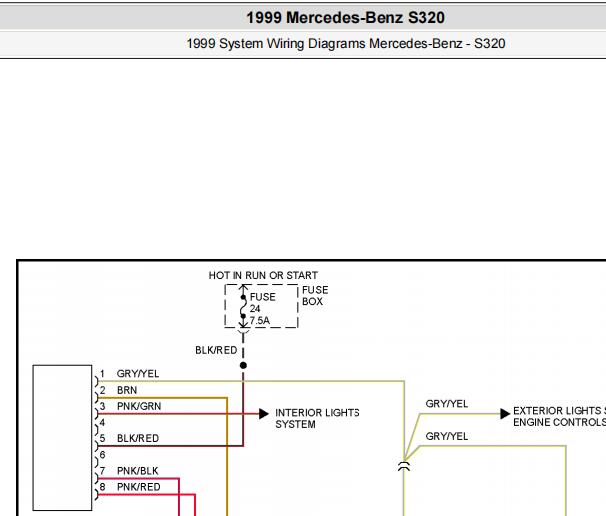Click the Exterior Lights arrowhead

(505, 414)
